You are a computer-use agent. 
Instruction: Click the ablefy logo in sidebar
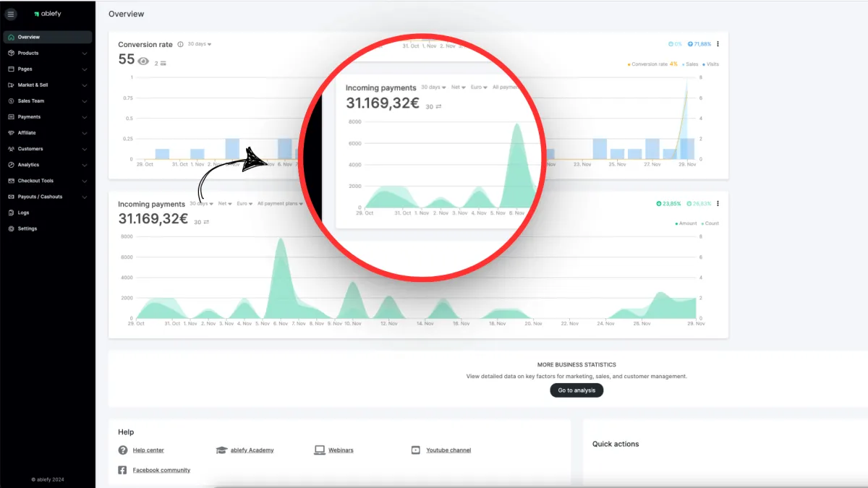tap(47, 14)
